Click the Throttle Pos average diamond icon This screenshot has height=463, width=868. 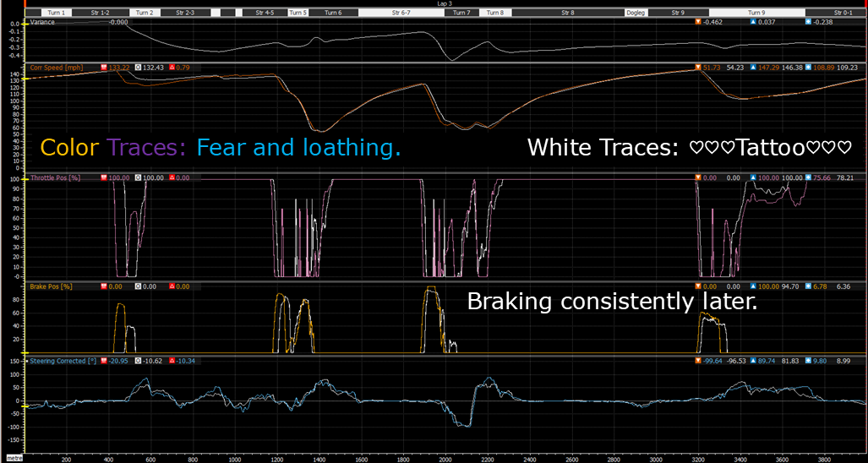pyautogui.click(x=810, y=177)
